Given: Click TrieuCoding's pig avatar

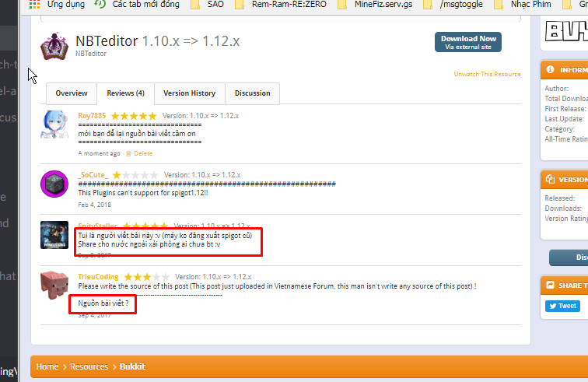Looking at the screenshot, I should 54,286.
